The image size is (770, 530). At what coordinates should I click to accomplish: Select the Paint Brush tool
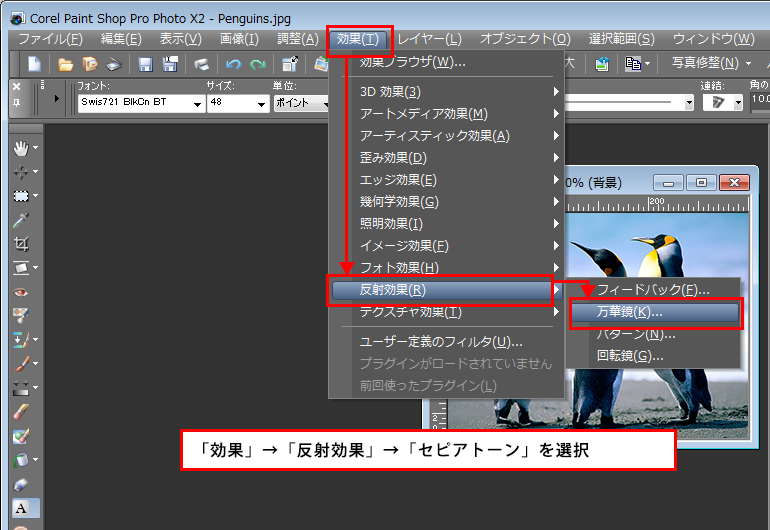coord(21,363)
